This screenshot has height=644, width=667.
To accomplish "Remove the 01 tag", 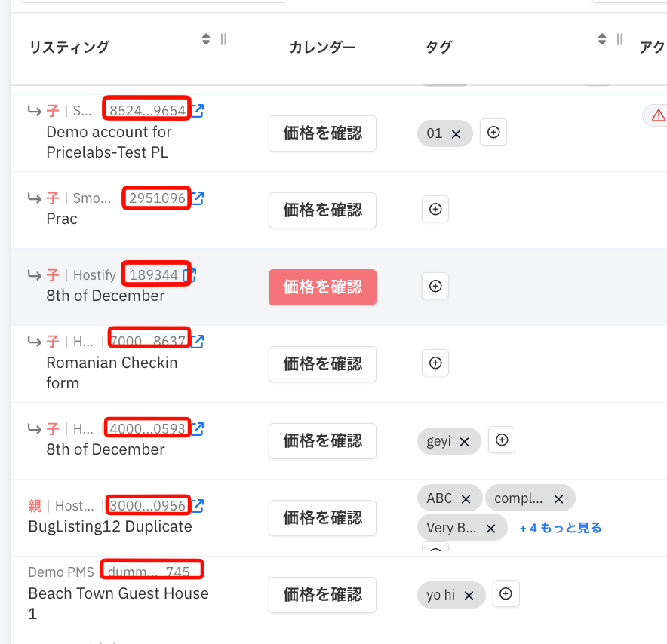I will coord(456,134).
